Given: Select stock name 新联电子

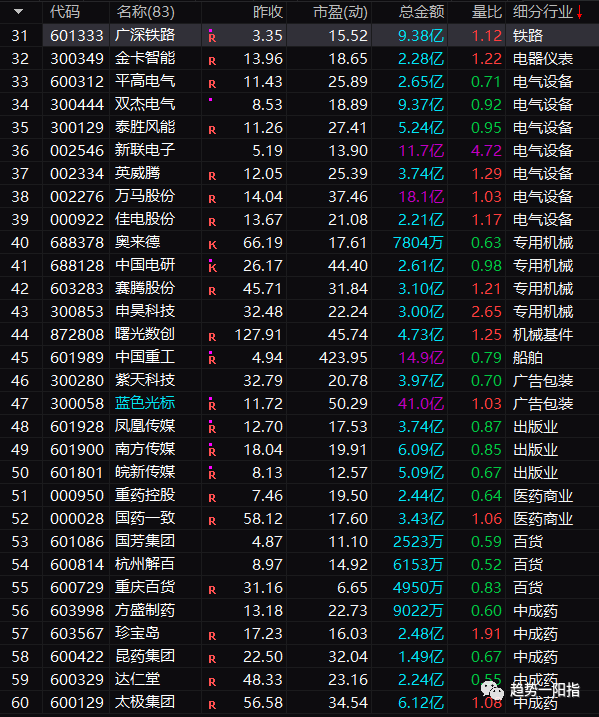Looking at the screenshot, I should 145,150.
